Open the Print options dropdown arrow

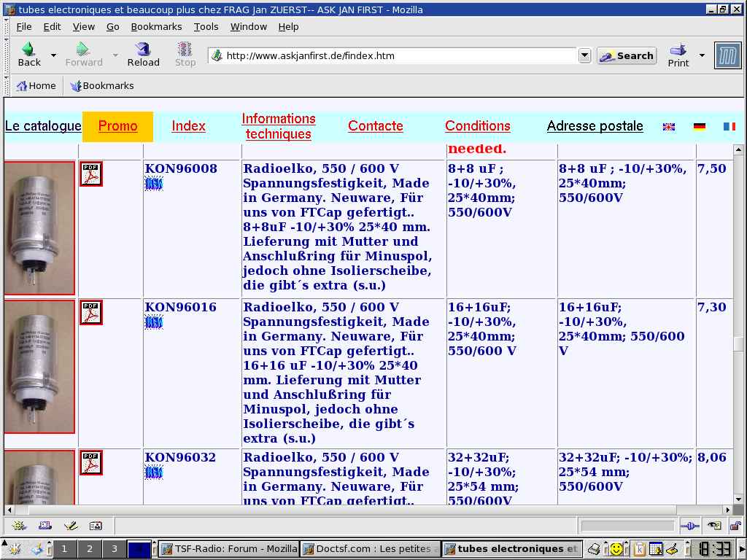click(x=702, y=55)
